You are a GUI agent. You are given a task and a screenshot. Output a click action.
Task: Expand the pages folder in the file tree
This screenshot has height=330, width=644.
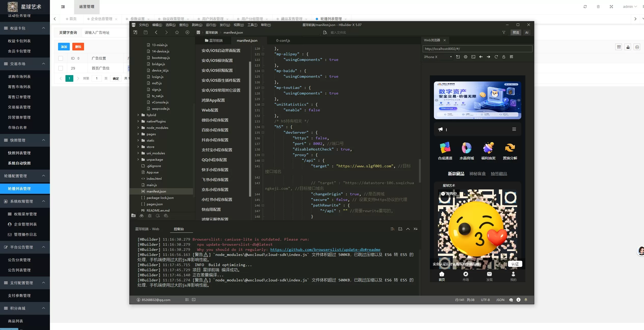[138, 134]
